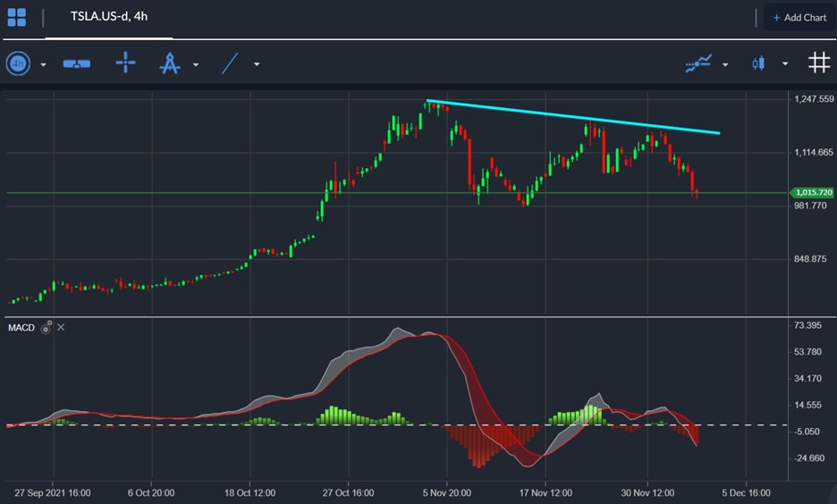This screenshot has width=837, height=504.
Task: Click the 27 Oct 16:00 date label
Action: click(x=348, y=492)
